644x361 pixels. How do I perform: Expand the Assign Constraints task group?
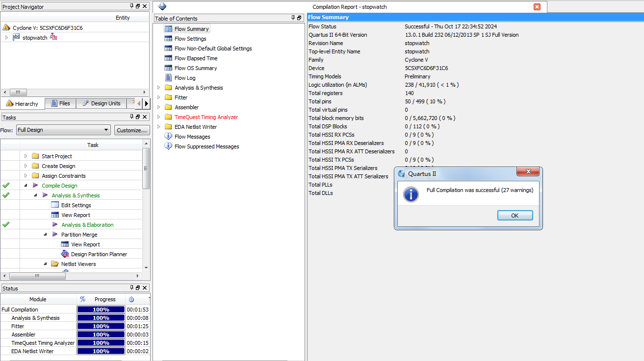pos(26,176)
